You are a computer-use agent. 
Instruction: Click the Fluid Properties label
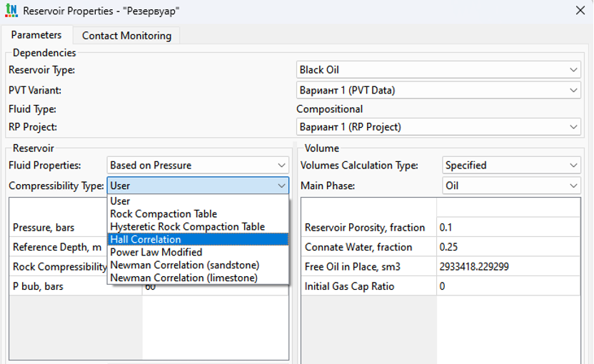pos(45,166)
